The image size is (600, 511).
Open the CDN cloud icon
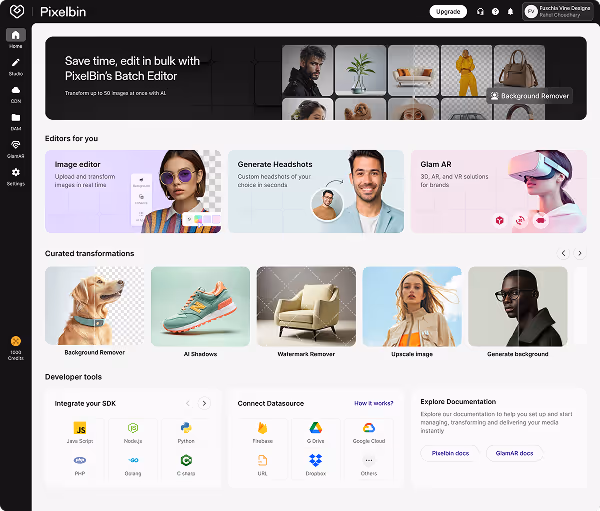pyautogui.click(x=16, y=90)
